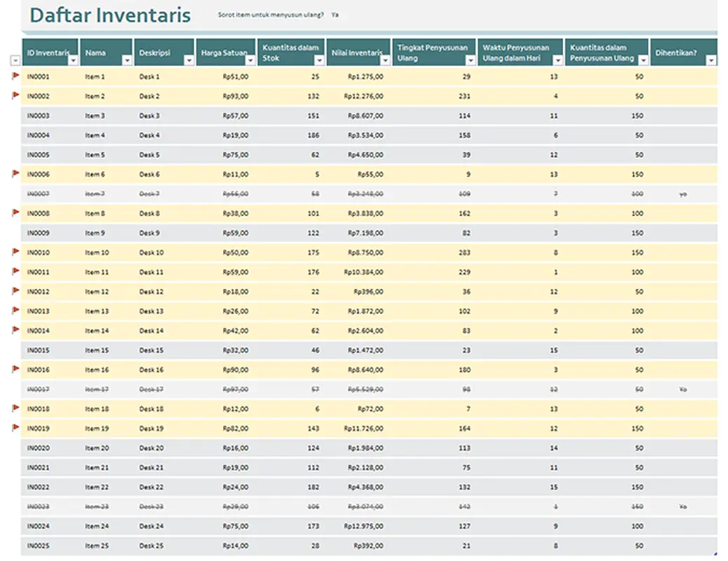Click the red flag beside IN0012
Image resolution: width=728 pixels, height=561 pixels.
[x=15, y=291]
